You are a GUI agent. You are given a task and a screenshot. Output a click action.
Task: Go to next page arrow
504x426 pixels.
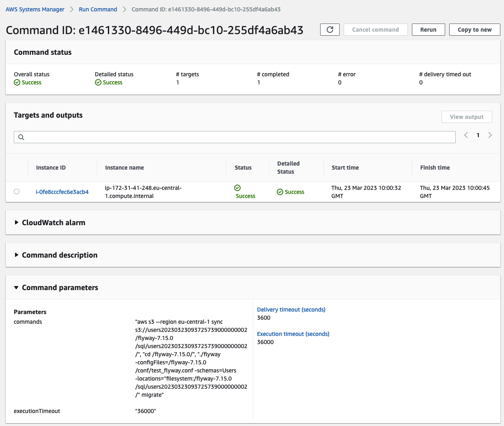(x=490, y=135)
